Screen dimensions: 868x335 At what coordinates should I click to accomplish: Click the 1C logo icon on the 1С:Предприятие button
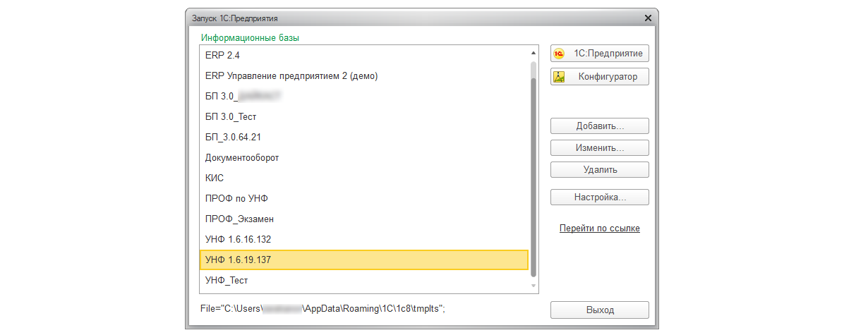(x=560, y=54)
